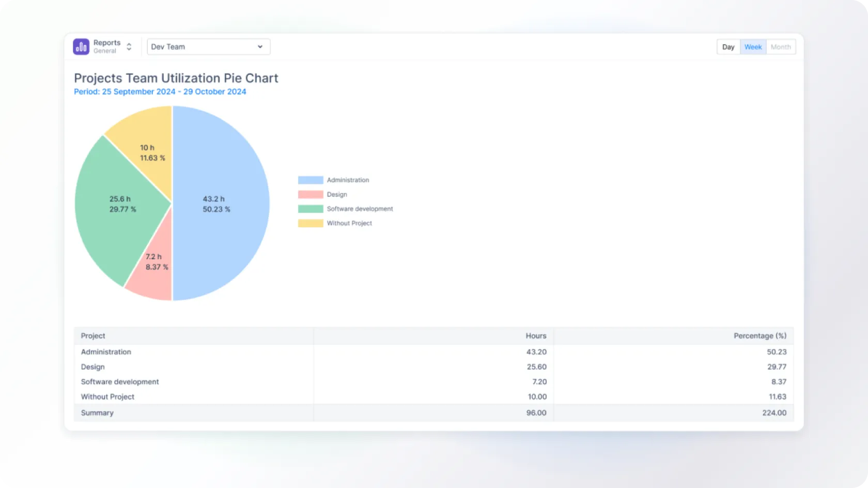Click the purple Reports bar chart icon

tap(81, 46)
